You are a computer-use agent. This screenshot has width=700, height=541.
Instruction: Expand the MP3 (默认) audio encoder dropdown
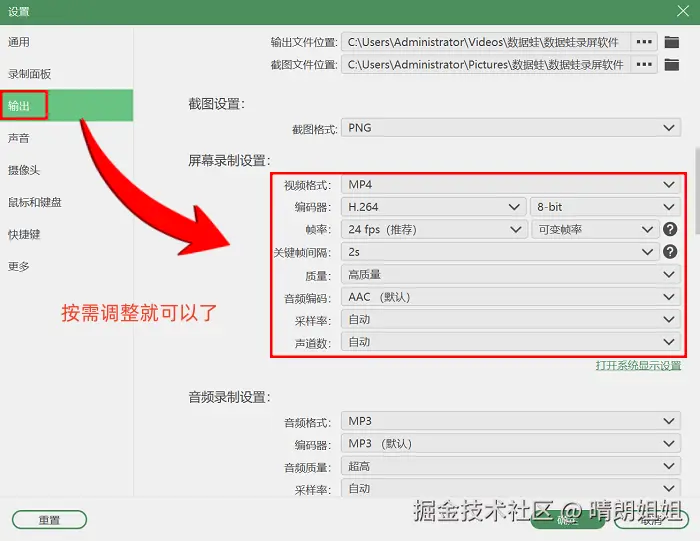point(511,443)
